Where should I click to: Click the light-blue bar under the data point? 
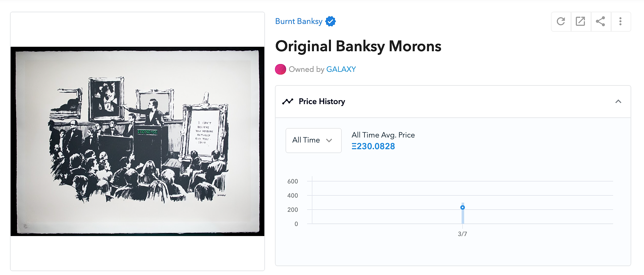tap(463, 217)
